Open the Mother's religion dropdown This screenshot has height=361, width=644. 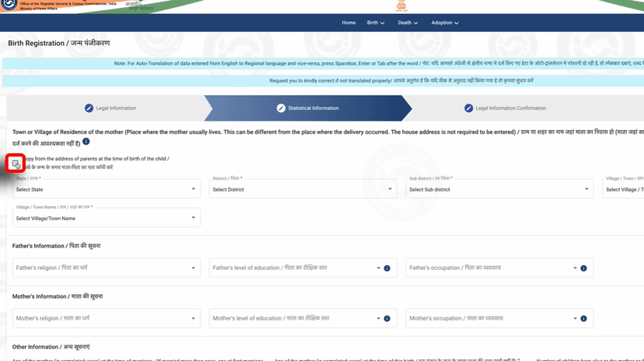(x=107, y=318)
